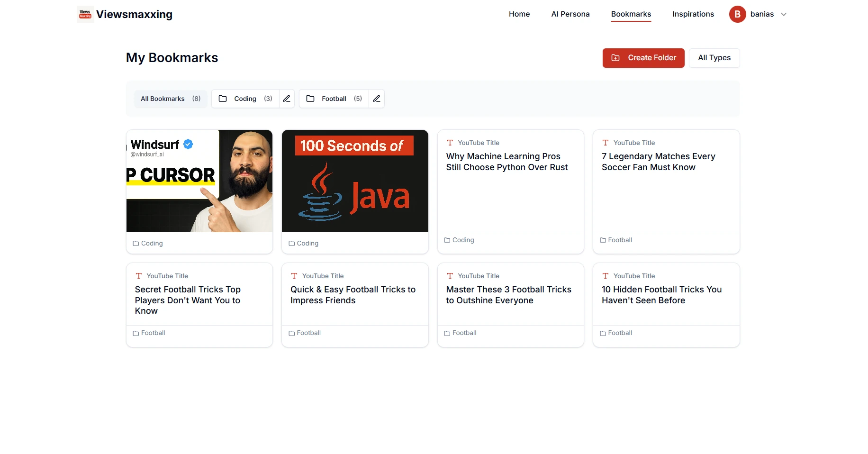This screenshot has width=868, height=454.
Task: Open the Inspirations page
Action: [x=693, y=14]
